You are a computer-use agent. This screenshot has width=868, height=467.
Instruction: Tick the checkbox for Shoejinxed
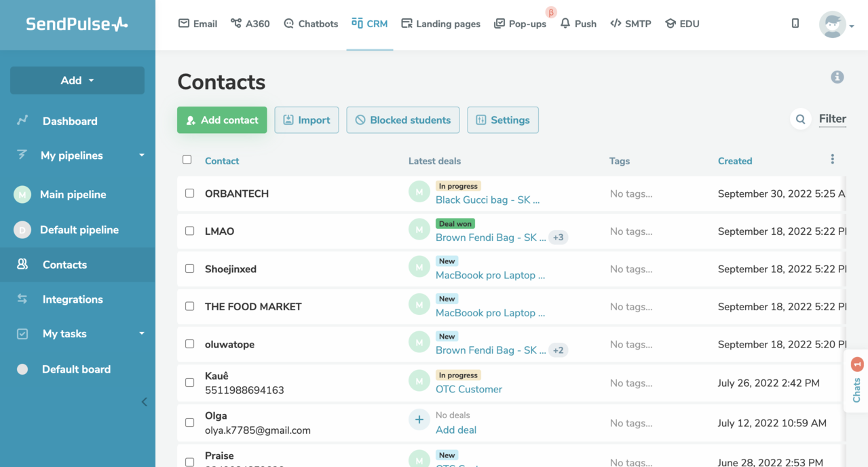(190, 269)
